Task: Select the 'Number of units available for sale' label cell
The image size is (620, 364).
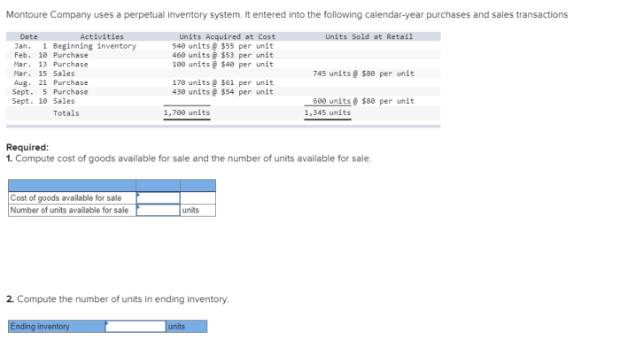Action: (73, 210)
